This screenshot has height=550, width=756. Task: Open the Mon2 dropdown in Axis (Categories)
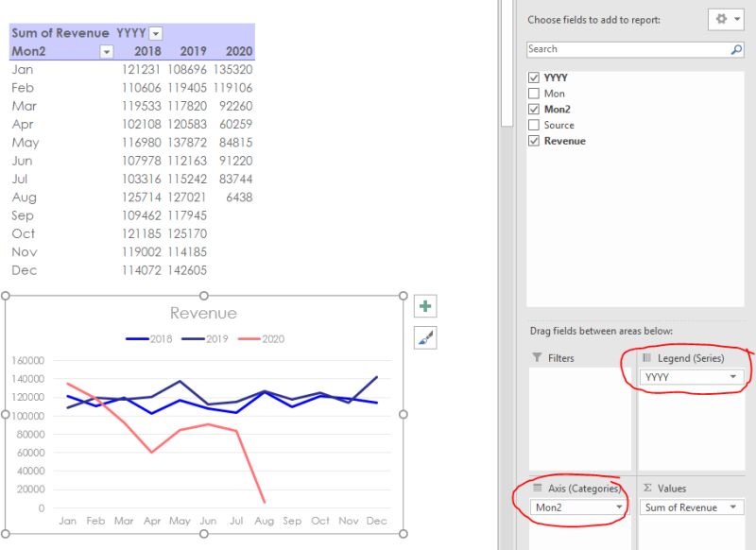618,507
